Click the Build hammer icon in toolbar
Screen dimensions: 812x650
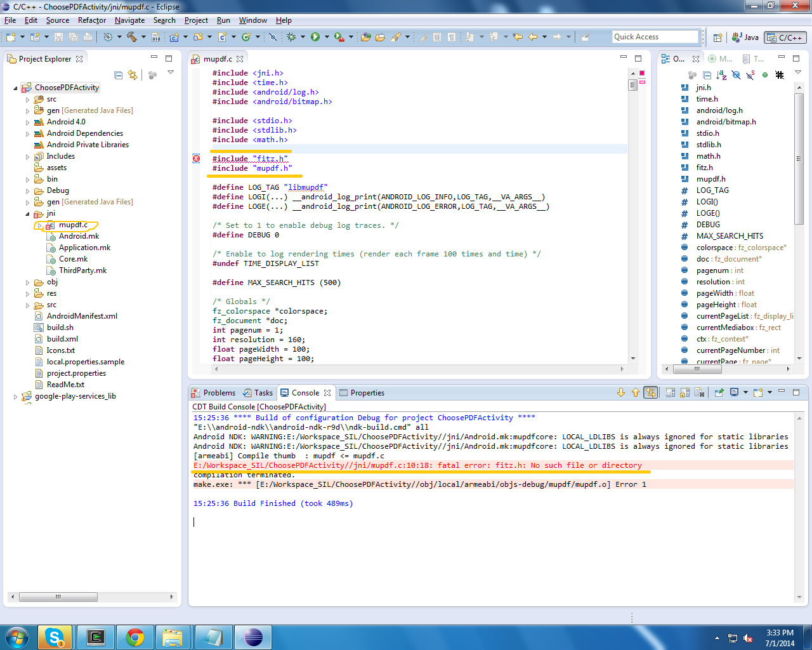131,37
